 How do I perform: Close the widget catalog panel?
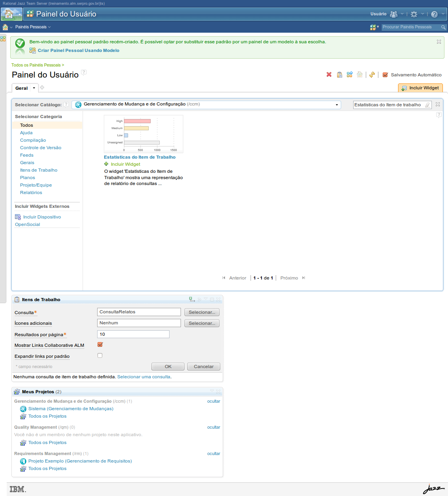coord(438,104)
